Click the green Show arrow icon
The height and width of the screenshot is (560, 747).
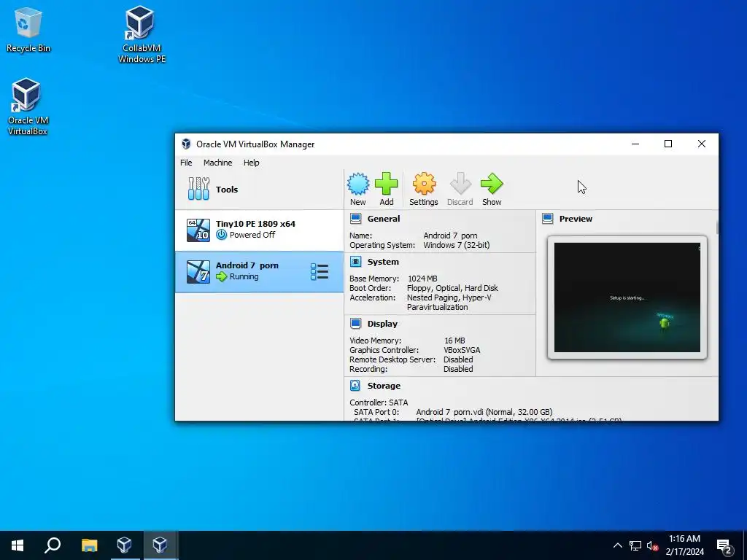click(492, 184)
